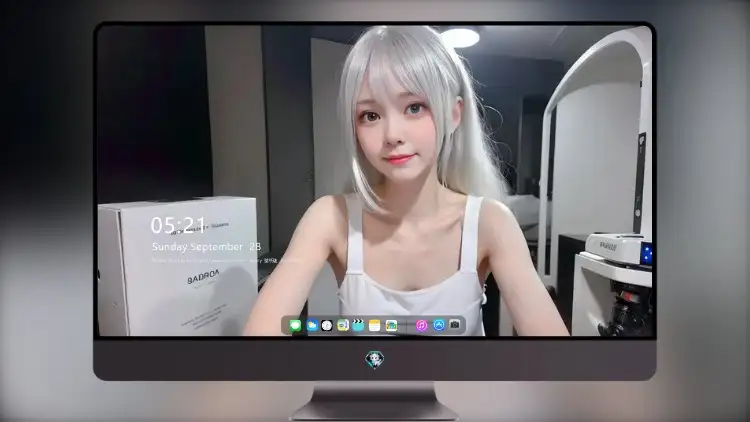Open the Photos gallery app in the dock
The width and height of the screenshot is (750, 422).
(391, 326)
